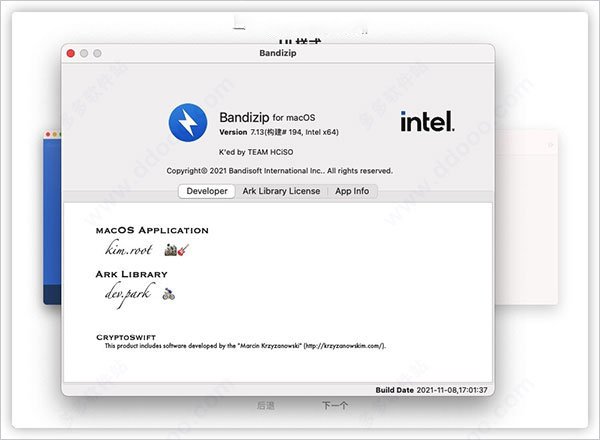Click "K'ed by TEAM HCiSO" text
Image resolution: width=600 pixels, height=440 pixels.
point(256,152)
